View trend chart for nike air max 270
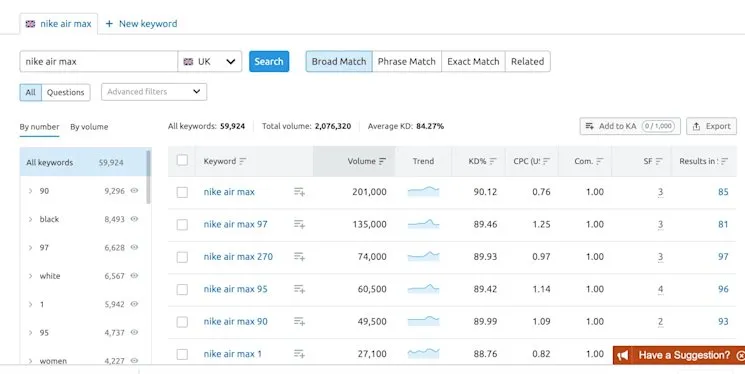The width and height of the screenshot is (745, 374). [x=423, y=256]
